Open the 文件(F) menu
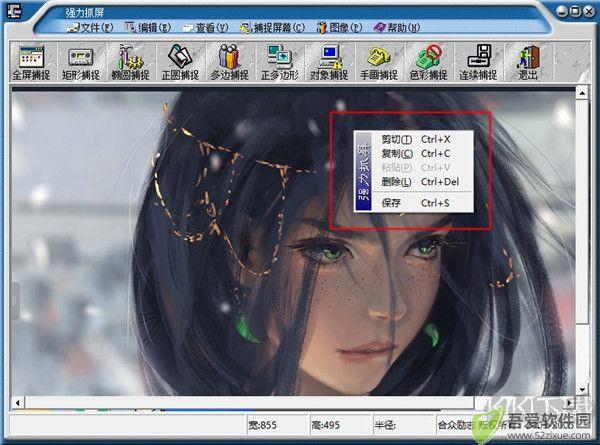The image size is (600, 445). coord(90,28)
